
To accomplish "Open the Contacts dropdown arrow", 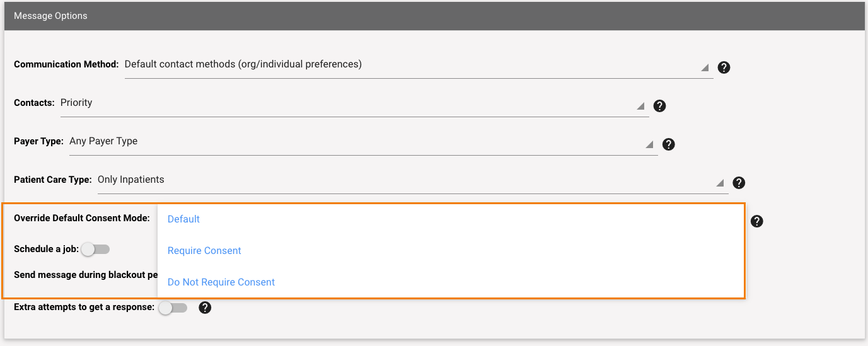I will pos(640,106).
